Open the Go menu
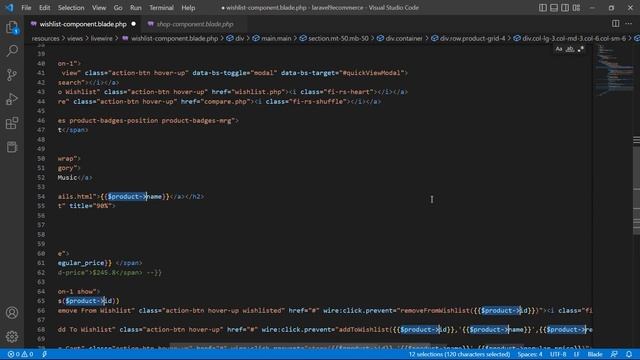Image resolution: width=640 pixels, height=360 pixels. (x=118, y=8)
